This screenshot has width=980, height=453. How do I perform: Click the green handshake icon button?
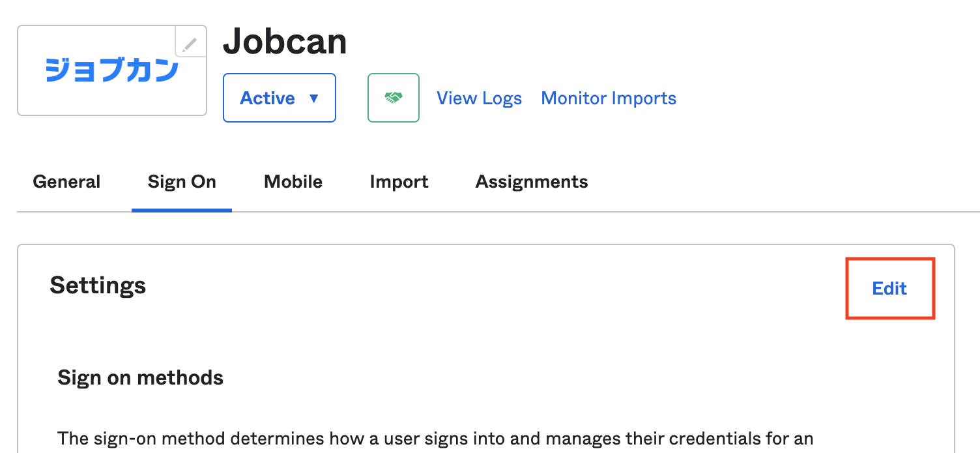(394, 98)
